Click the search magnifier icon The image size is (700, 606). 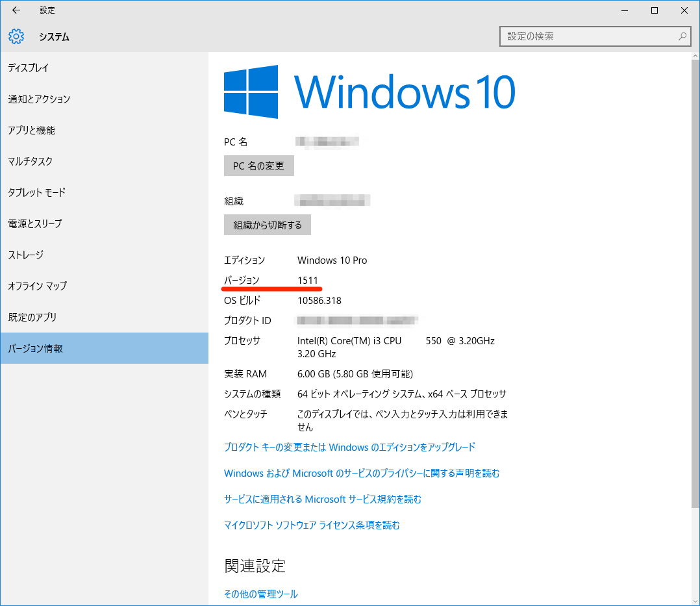[682, 36]
